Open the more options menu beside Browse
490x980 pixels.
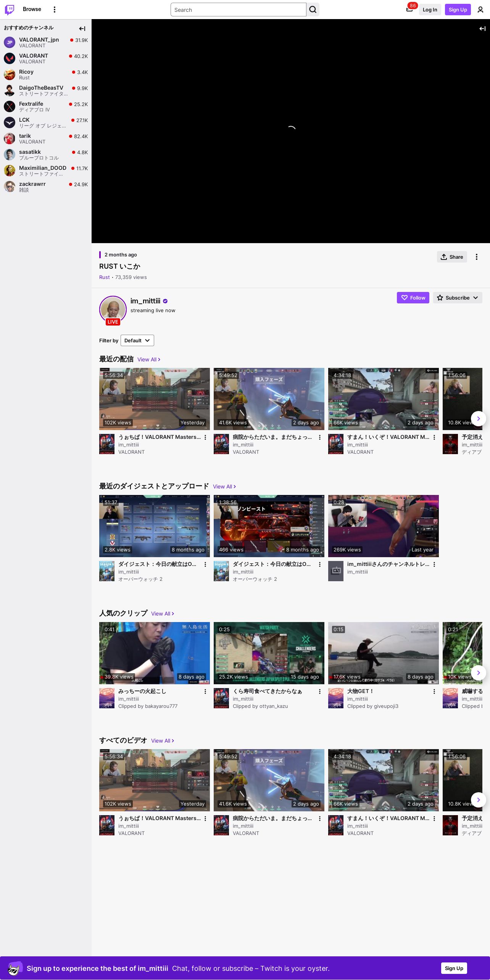tap(55, 10)
